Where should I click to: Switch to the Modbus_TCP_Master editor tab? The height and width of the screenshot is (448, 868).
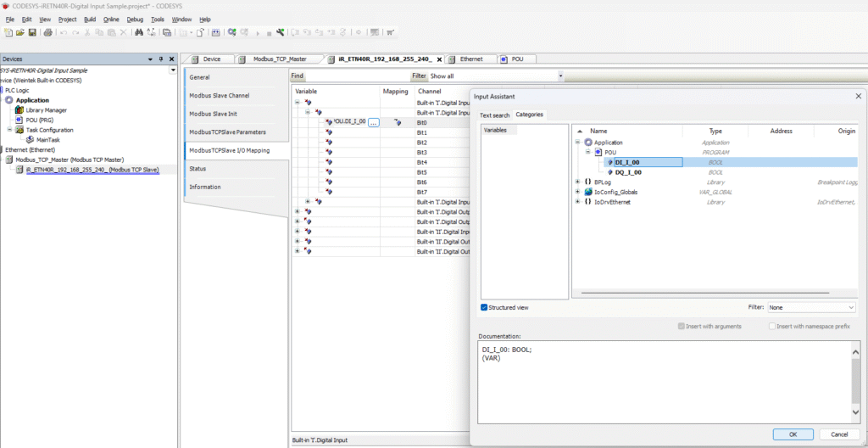[x=280, y=59]
